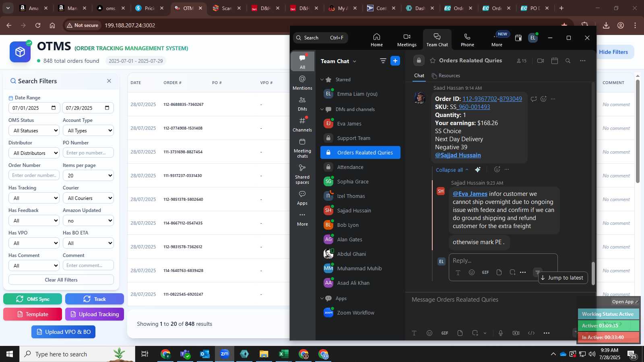Click the OMS Sync button
Image resolution: width=644 pixels, height=362 pixels.
coord(33,299)
